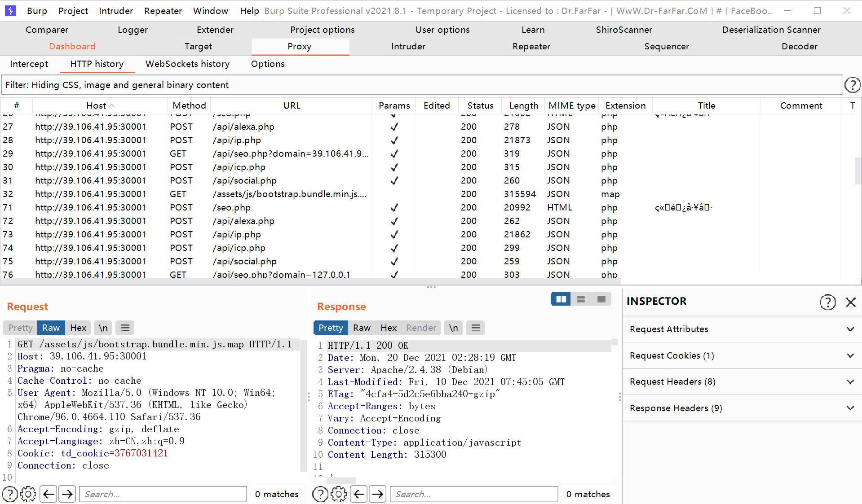The width and height of the screenshot is (862, 504).
Task: Open the Decoder tab
Action: (x=800, y=46)
